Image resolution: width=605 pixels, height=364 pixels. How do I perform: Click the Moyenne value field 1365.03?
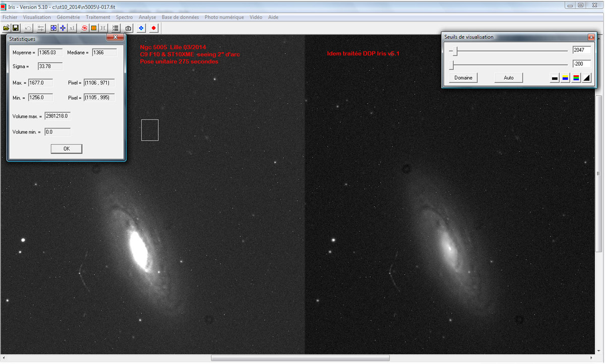[x=50, y=52]
